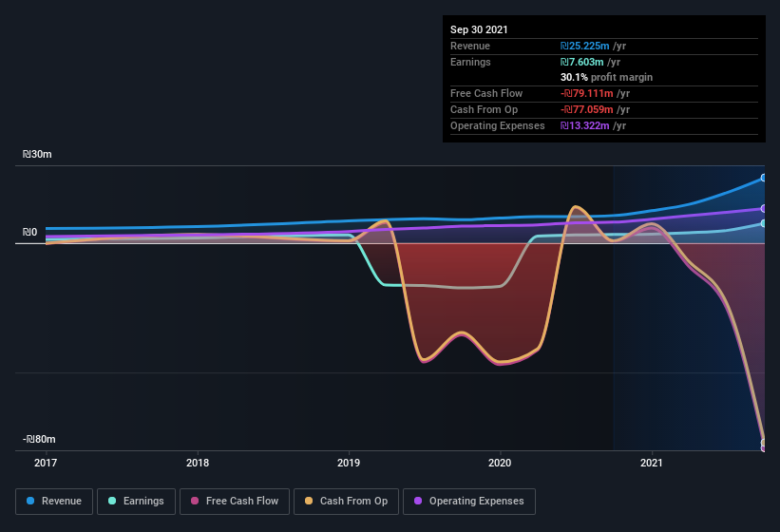Click the Earnings label in tooltip

click(470, 62)
